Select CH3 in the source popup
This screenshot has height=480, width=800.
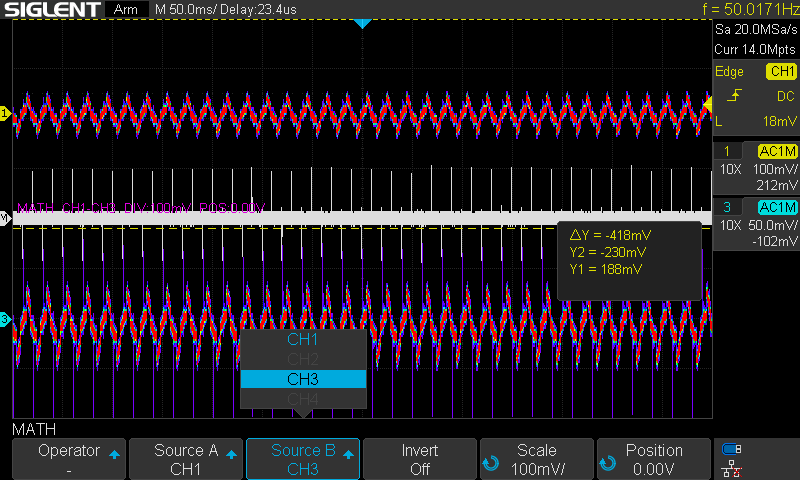303,379
